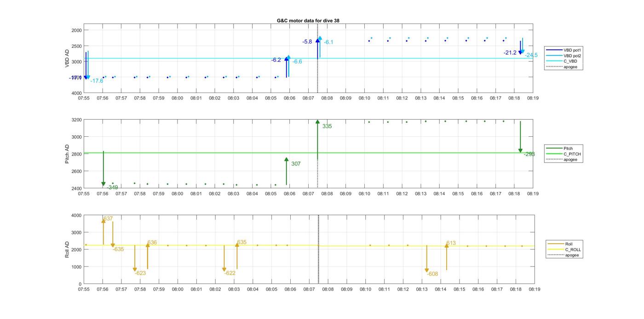Click the 335 pitch move label
Image resolution: width=644 pixels, height=319 pixels.
(327, 126)
